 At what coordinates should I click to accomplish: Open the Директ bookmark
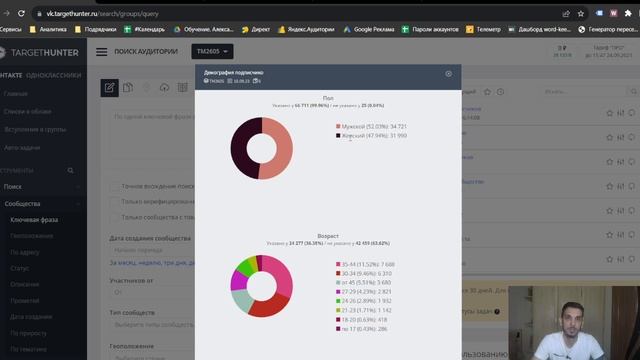tap(256, 29)
